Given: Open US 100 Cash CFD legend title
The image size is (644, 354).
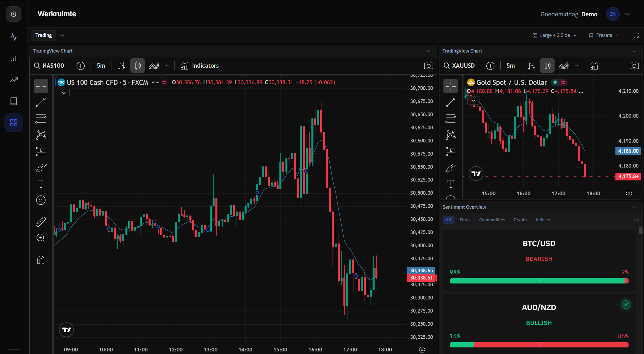Looking at the screenshot, I should (107, 83).
